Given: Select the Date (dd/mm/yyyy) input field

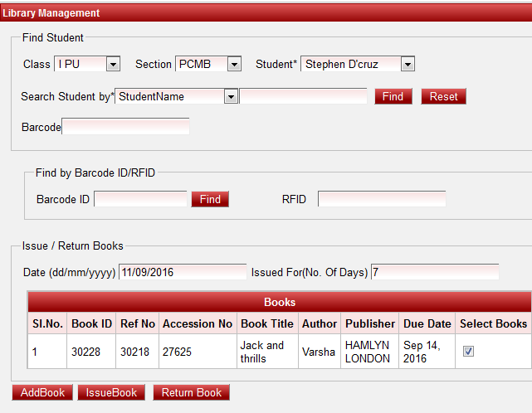Looking at the screenshot, I should [183, 272].
